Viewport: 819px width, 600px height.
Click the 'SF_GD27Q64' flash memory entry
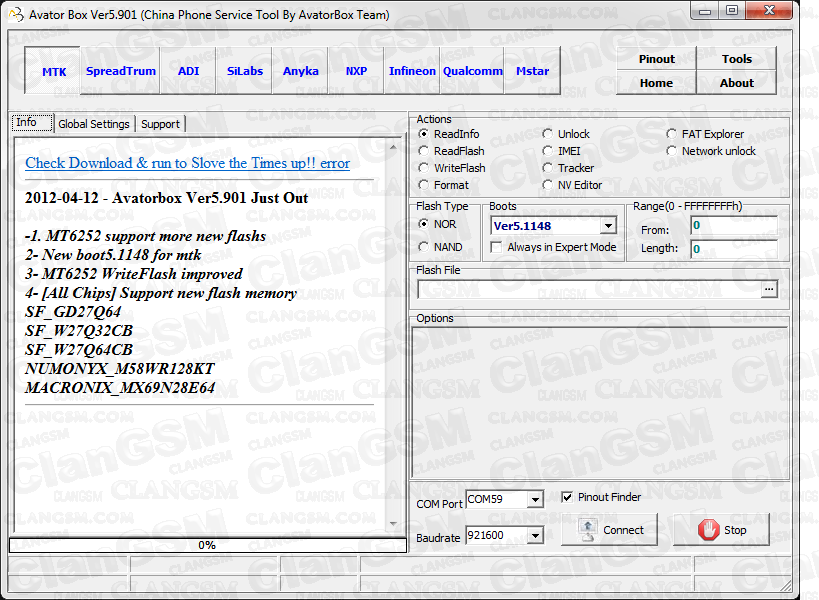(x=73, y=312)
